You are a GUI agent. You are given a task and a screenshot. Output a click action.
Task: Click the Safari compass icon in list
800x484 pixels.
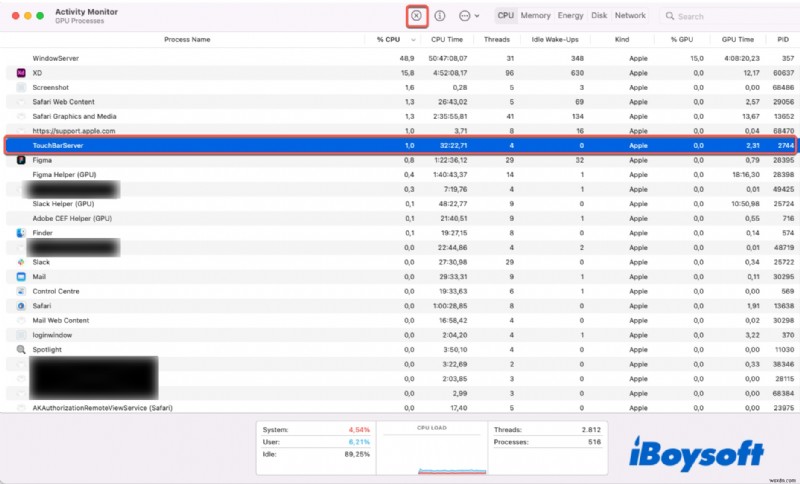click(21, 306)
